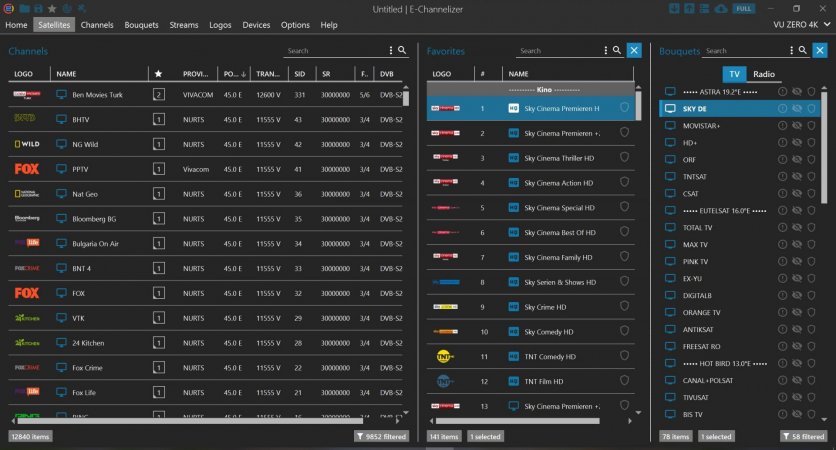836x450 pixels.
Task: Open the Bouquets menu
Action: 141,25
